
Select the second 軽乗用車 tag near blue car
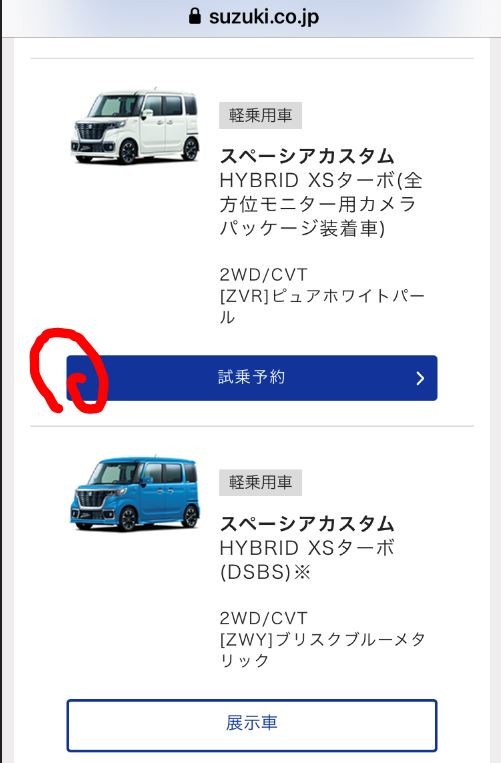click(260, 482)
